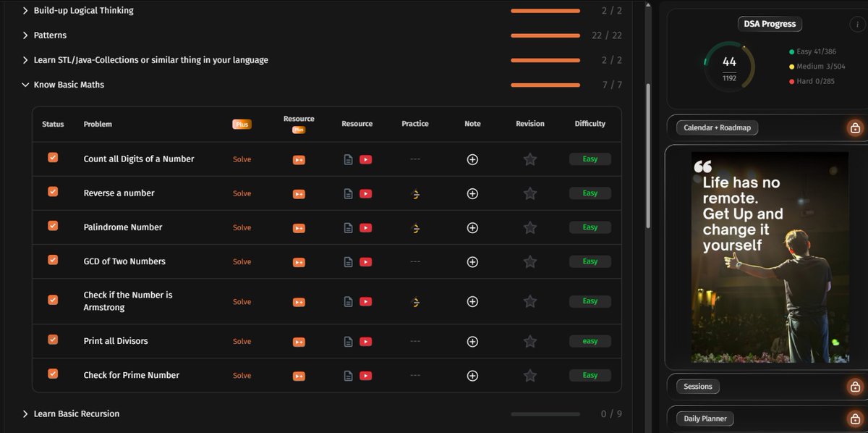Add a note for Reverse a number

click(472, 193)
